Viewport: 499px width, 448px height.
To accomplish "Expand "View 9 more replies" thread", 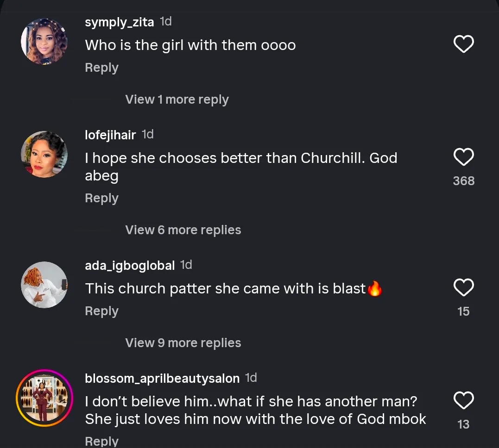I will [183, 343].
